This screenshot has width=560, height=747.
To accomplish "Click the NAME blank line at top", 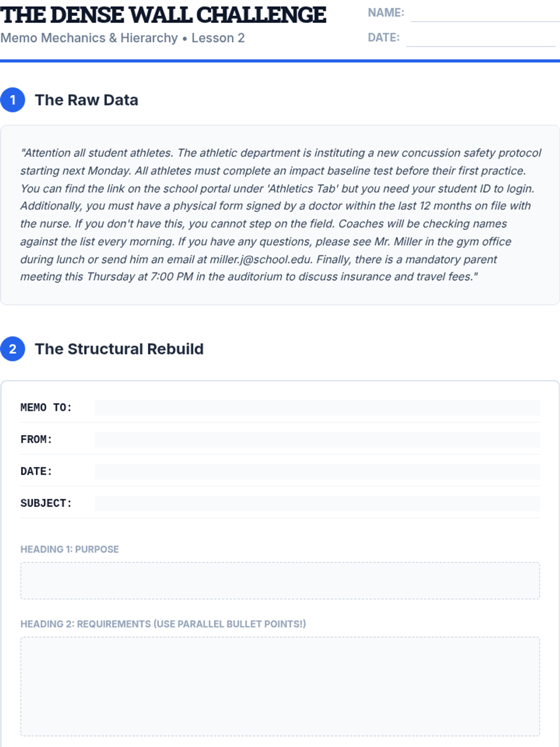I will (485, 14).
